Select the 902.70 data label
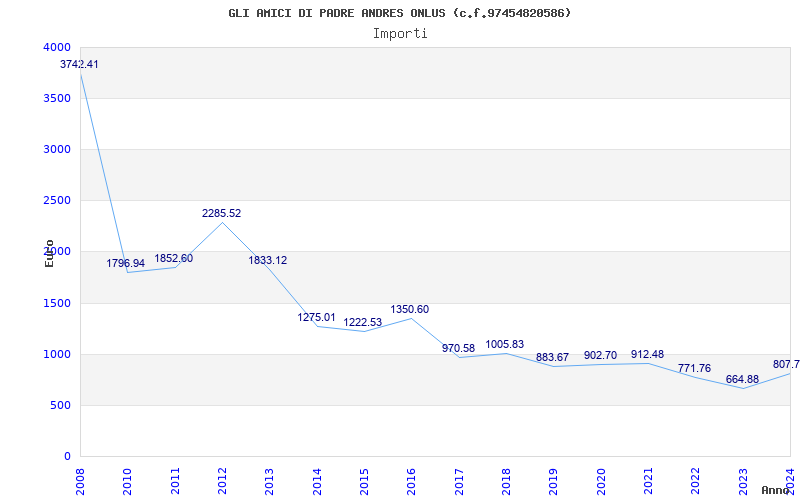The width and height of the screenshot is (800, 500). click(601, 355)
